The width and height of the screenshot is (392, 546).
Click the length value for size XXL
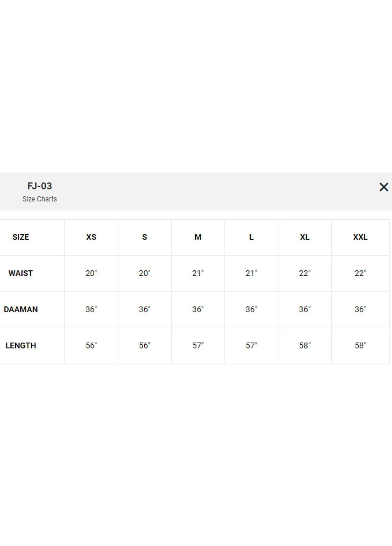360,346
